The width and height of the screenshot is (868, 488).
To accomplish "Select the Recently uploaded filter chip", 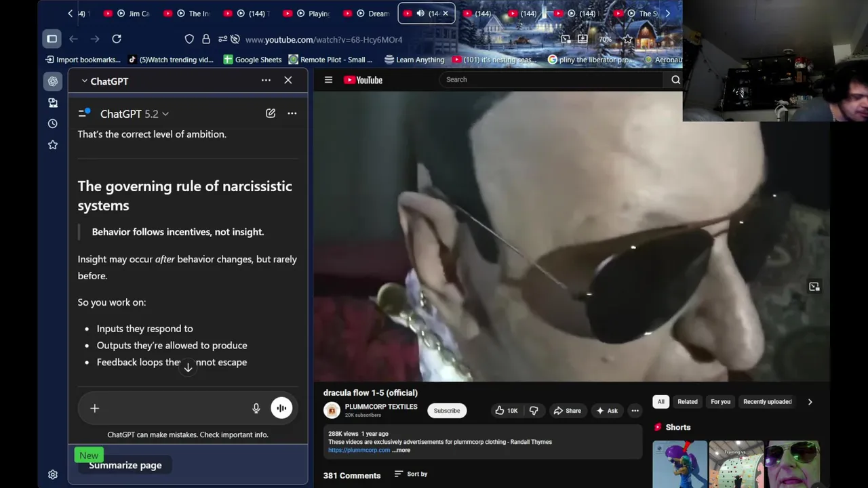I will [x=767, y=402].
